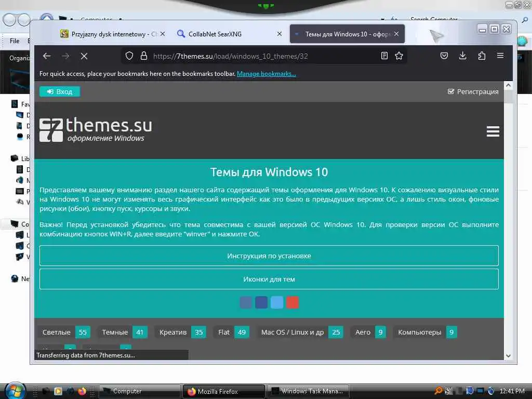Click the Темы для Windows 10 heading
This screenshot has height=399, width=532.
(269, 172)
